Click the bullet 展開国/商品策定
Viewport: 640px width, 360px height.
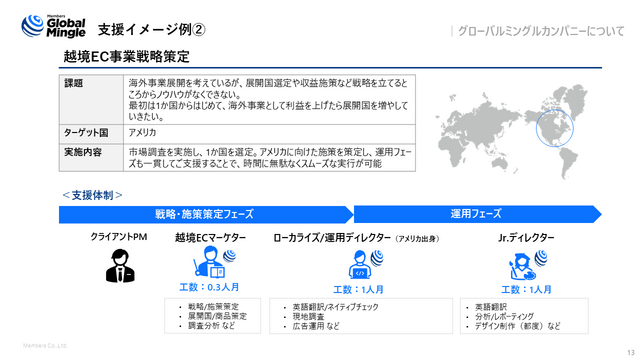tap(217, 316)
